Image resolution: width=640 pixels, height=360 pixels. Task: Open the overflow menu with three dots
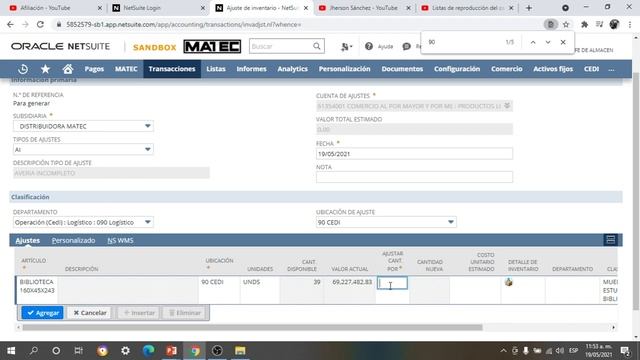click(611, 69)
